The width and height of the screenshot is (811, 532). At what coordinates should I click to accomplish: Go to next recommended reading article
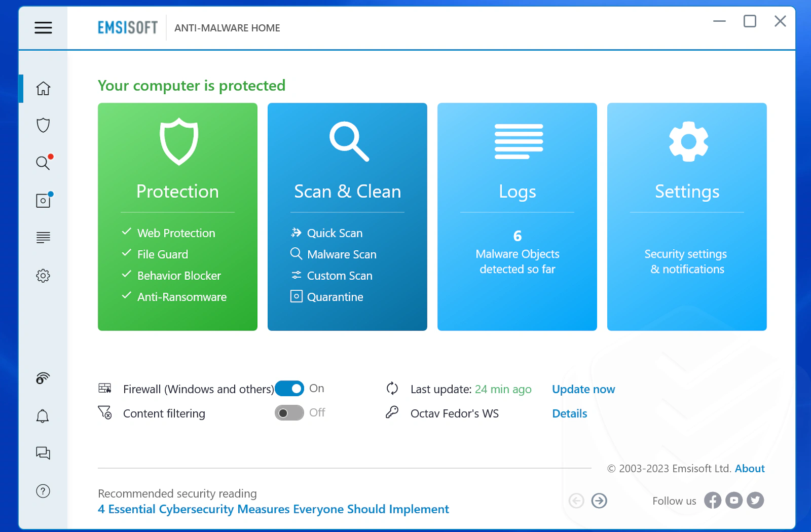599,501
